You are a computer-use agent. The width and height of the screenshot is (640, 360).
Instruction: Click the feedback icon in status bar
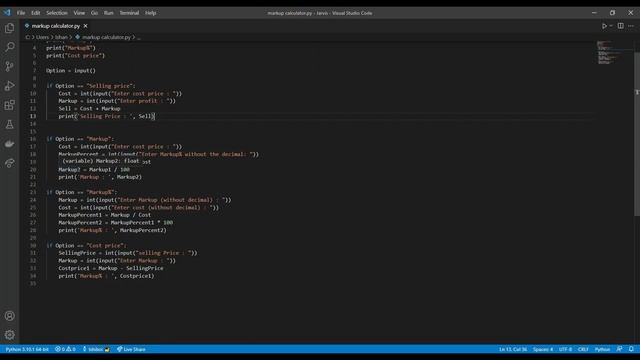point(620,349)
